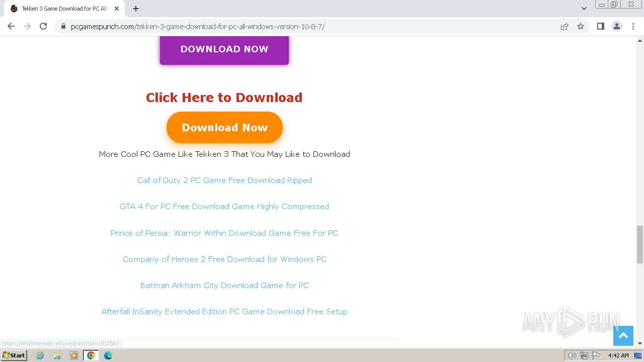
Task: Reload the current page
Action: click(43, 26)
